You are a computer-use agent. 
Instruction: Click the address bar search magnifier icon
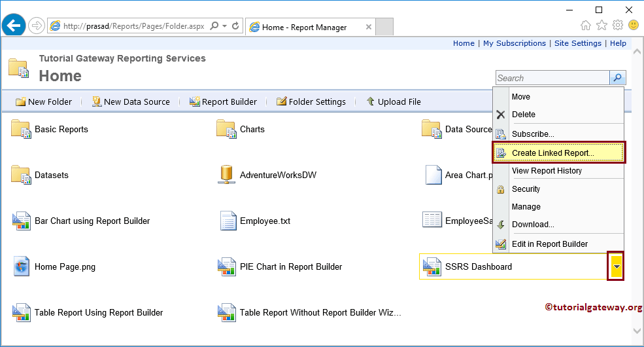[x=214, y=26]
